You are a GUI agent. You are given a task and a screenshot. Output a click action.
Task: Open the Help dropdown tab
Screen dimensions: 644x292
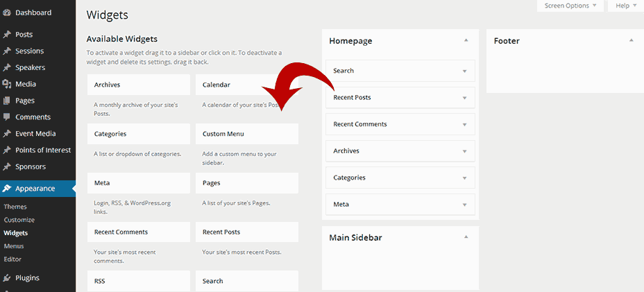pyautogui.click(x=626, y=6)
